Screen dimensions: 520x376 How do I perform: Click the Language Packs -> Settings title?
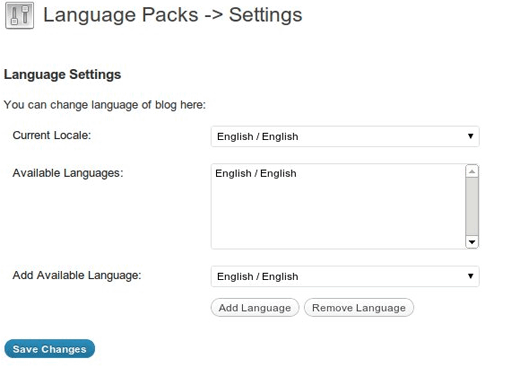[173, 15]
